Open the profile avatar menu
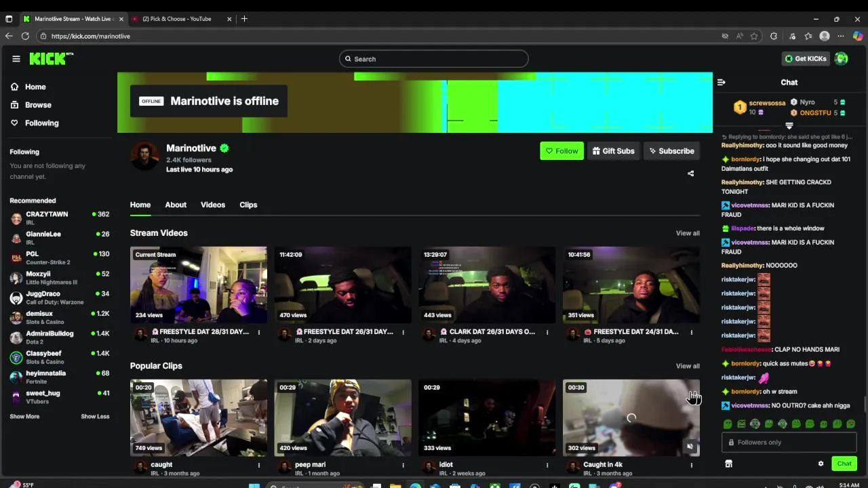 coord(841,59)
